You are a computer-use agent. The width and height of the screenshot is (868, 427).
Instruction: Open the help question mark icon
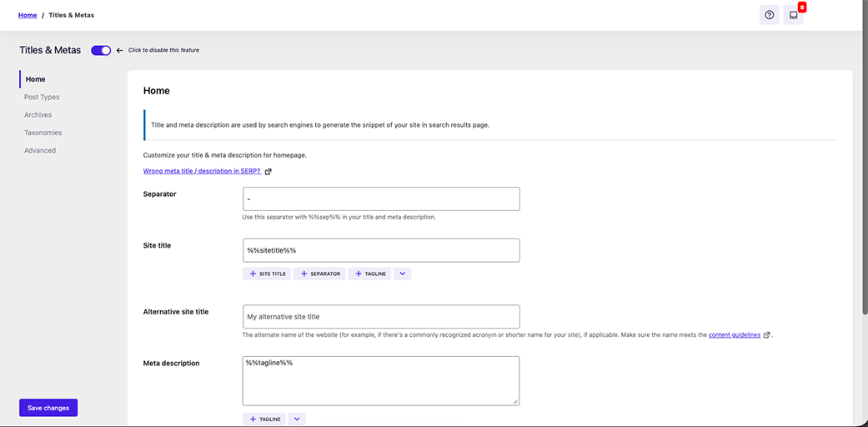[x=769, y=16]
